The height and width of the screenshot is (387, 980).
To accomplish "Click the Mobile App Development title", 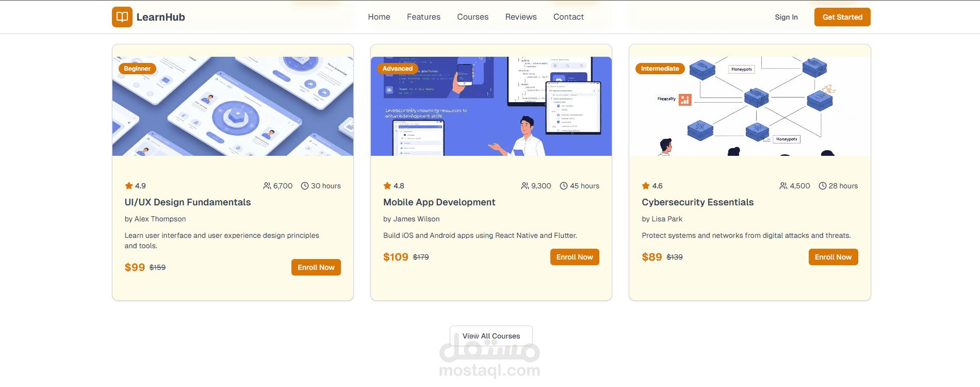I will point(439,202).
